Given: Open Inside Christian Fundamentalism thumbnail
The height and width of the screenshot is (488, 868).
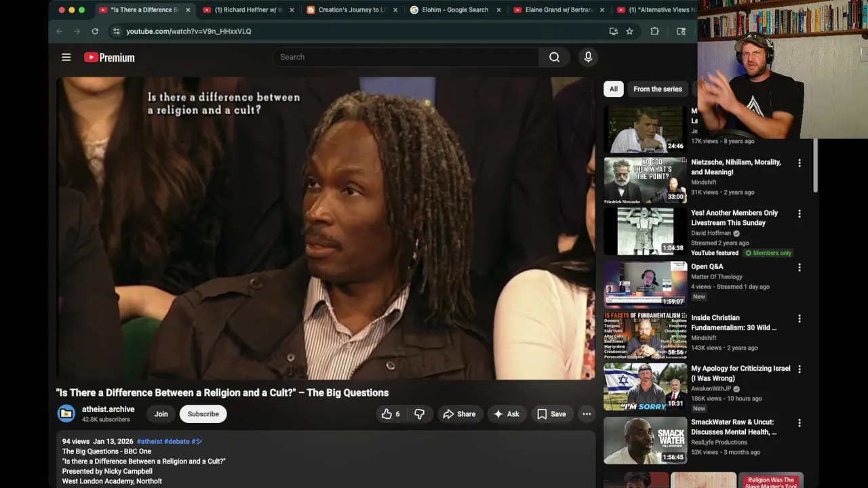Looking at the screenshot, I should pos(645,335).
